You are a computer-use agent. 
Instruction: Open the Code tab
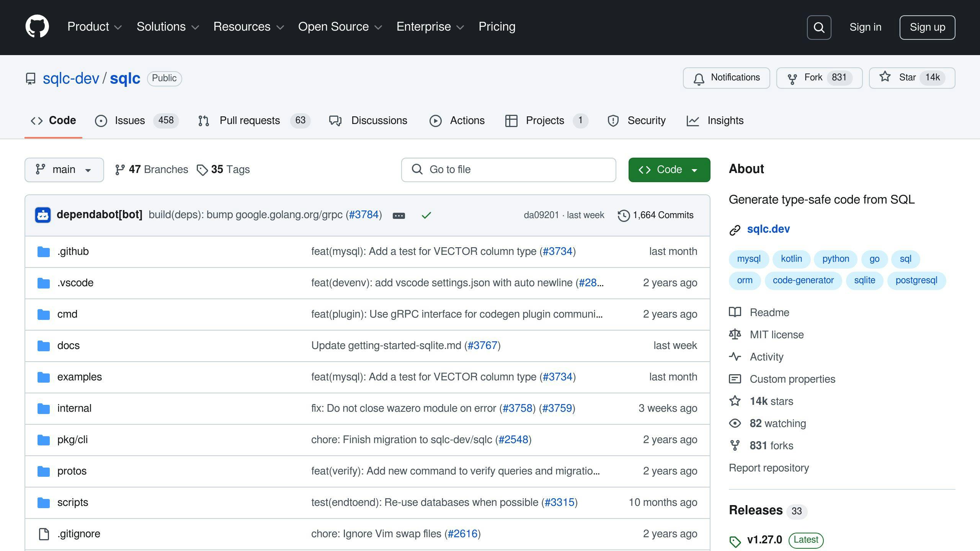[x=53, y=121]
